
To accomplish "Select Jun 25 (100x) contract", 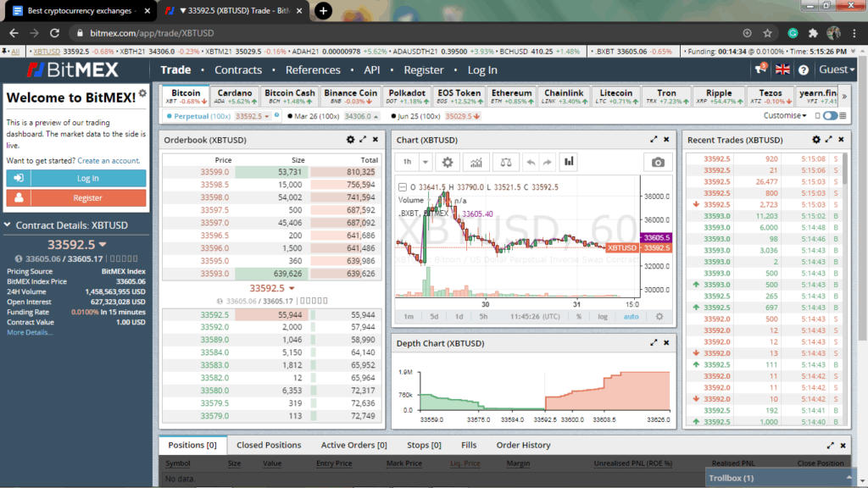I will [x=415, y=116].
